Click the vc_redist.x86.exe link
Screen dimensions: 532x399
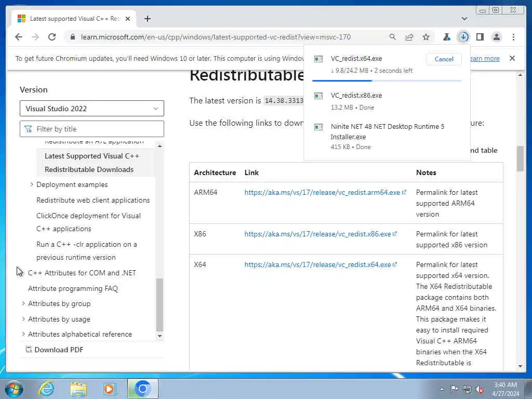317,234
